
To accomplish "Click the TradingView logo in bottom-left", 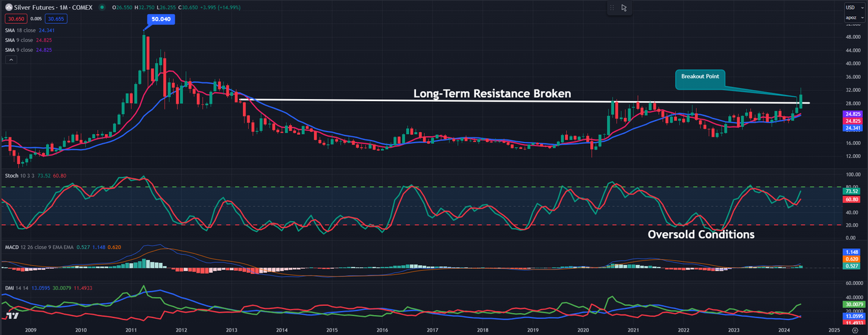I will 10,316.
